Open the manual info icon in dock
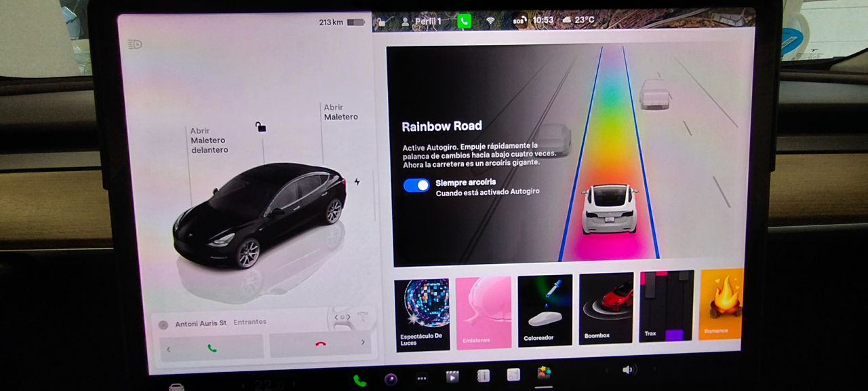This screenshot has height=391, width=868. pos(483,375)
